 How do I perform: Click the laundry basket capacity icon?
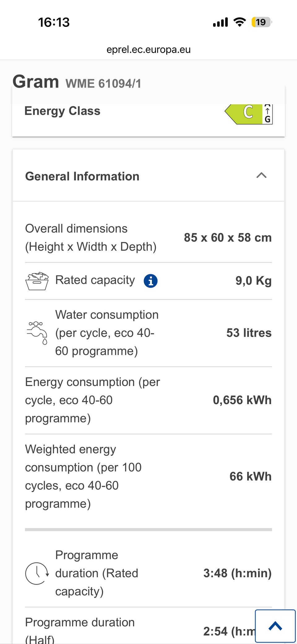pos(37,281)
